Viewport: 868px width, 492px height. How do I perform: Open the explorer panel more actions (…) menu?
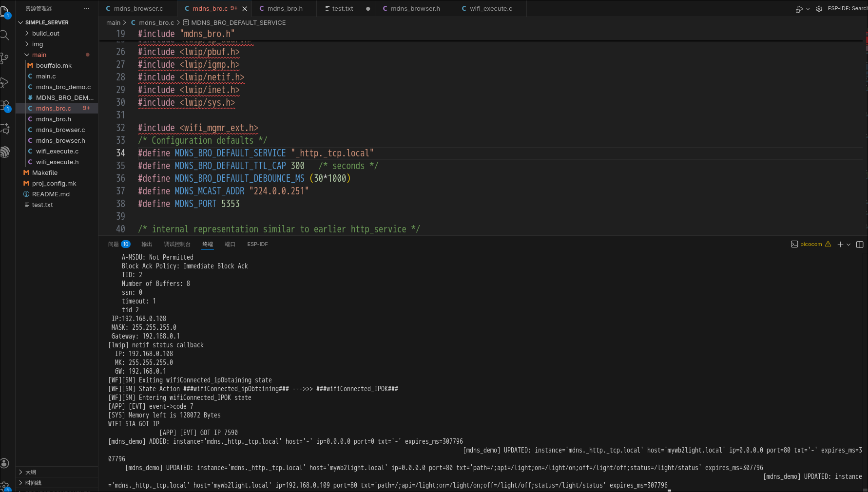coord(87,9)
